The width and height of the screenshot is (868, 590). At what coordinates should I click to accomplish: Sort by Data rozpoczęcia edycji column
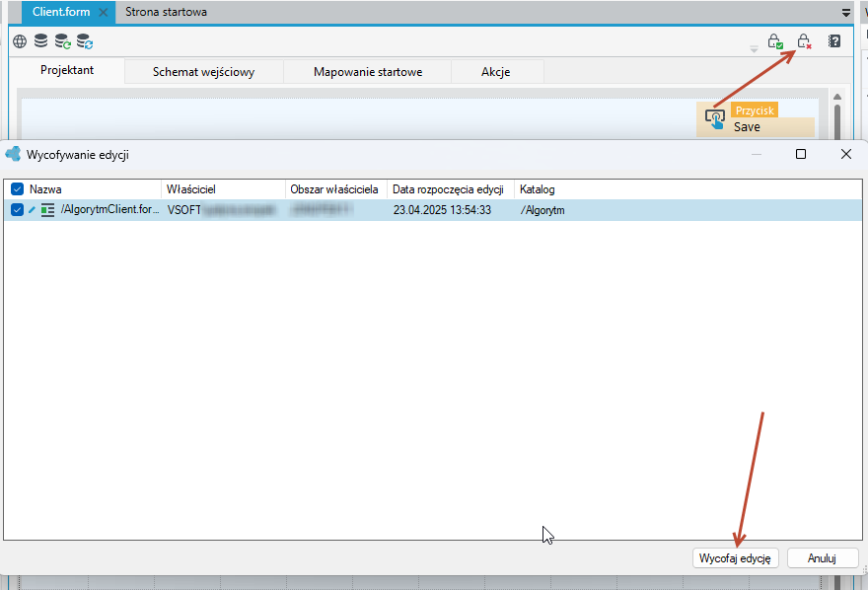[x=448, y=189]
